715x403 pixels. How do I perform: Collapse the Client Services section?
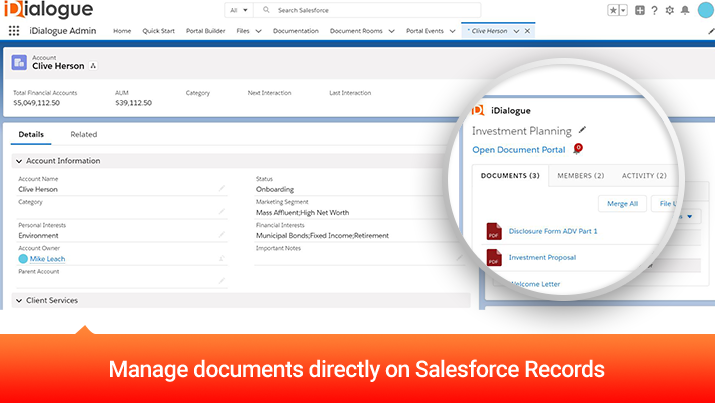point(19,300)
